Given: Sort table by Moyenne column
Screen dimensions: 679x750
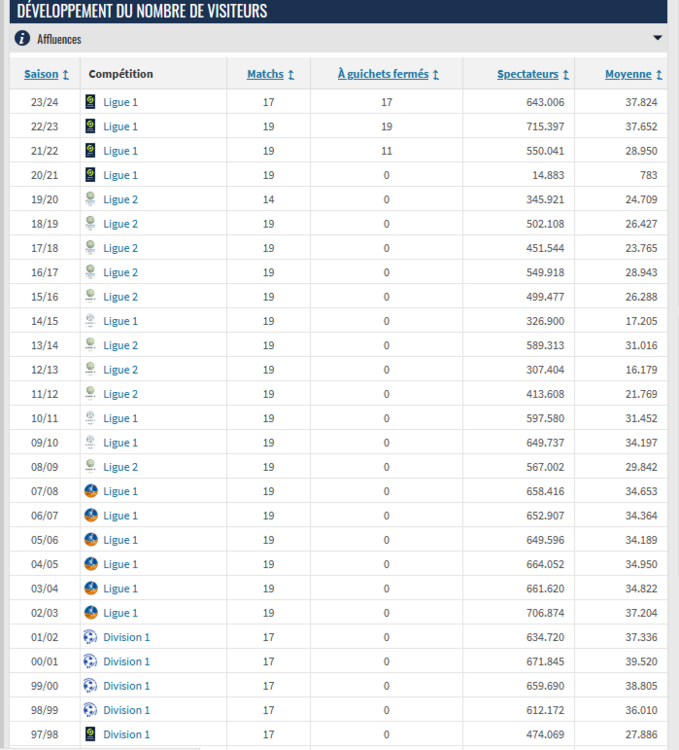Looking at the screenshot, I should pyautogui.click(x=634, y=74).
